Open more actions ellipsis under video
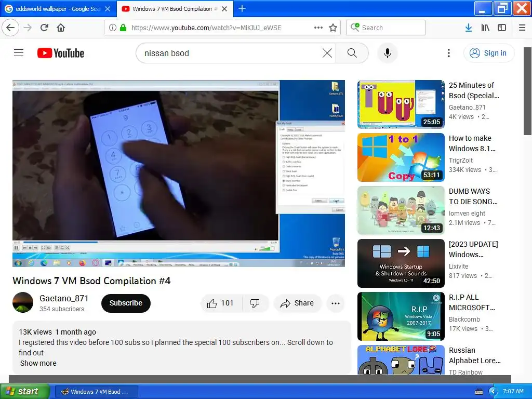 (335, 303)
